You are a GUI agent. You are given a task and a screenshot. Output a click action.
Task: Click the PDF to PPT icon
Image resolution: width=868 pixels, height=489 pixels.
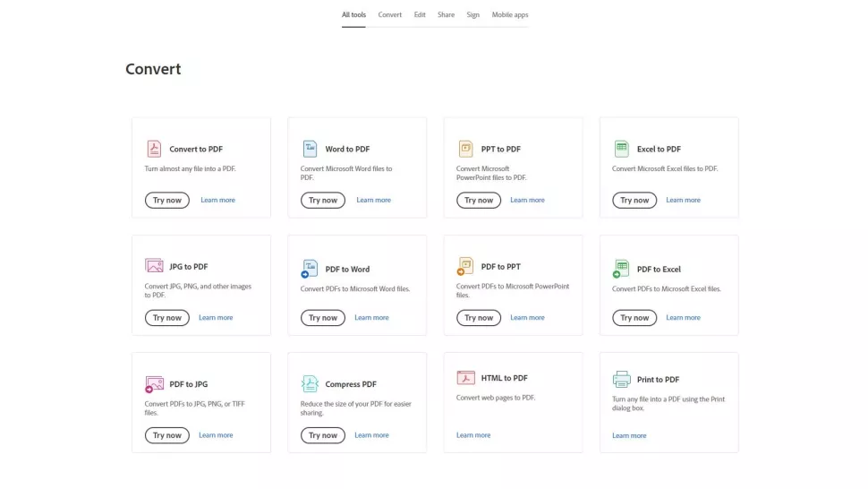point(465,266)
